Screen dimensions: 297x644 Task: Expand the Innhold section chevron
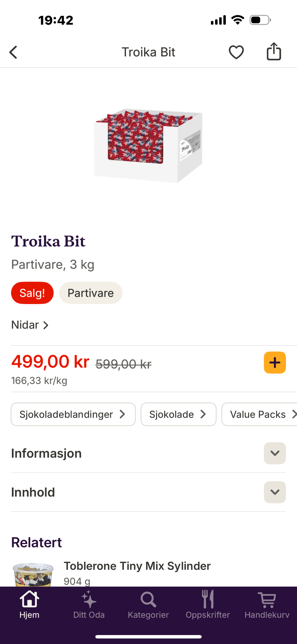point(275,492)
